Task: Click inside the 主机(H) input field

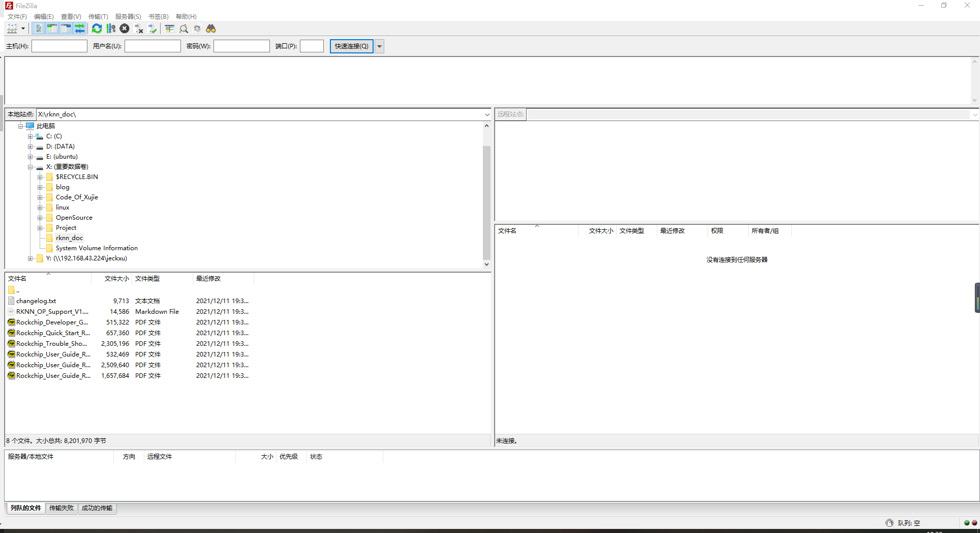Action: pyautogui.click(x=59, y=46)
